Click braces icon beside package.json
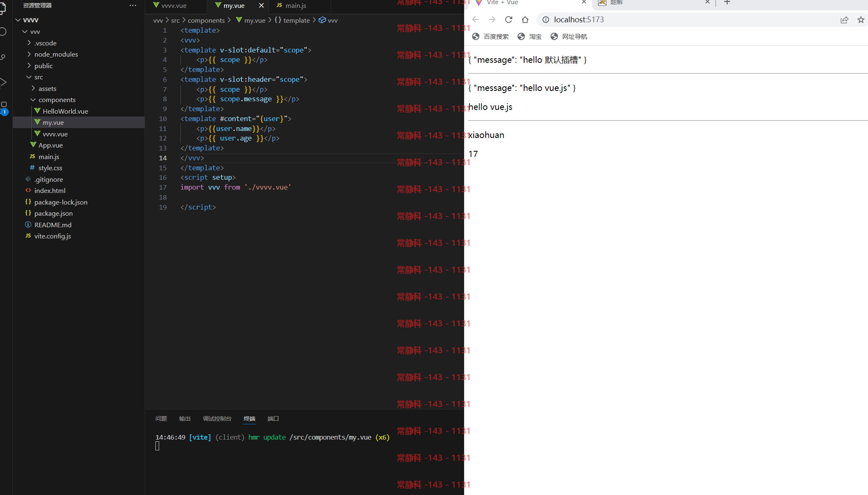Image resolution: width=868 pixels, height=495 pixels. click(28, 213)
